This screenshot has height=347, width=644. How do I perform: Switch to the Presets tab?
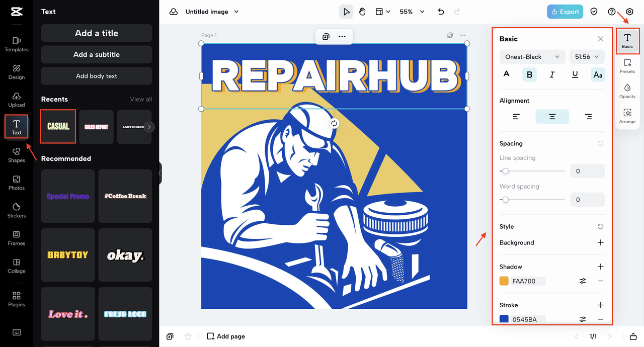627,66
